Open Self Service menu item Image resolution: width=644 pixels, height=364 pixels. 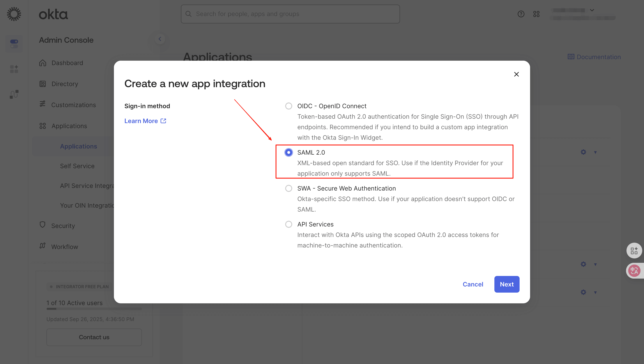pos(77,166)
